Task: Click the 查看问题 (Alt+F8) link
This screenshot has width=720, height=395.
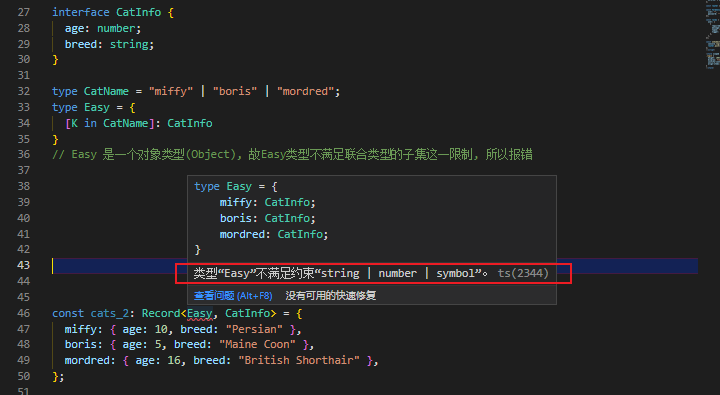Action: 233,295
